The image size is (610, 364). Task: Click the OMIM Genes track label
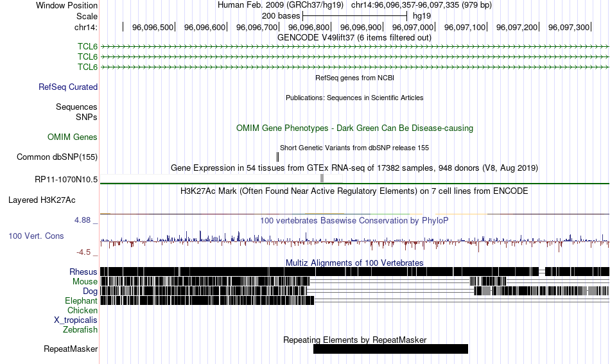click(73, 137)
